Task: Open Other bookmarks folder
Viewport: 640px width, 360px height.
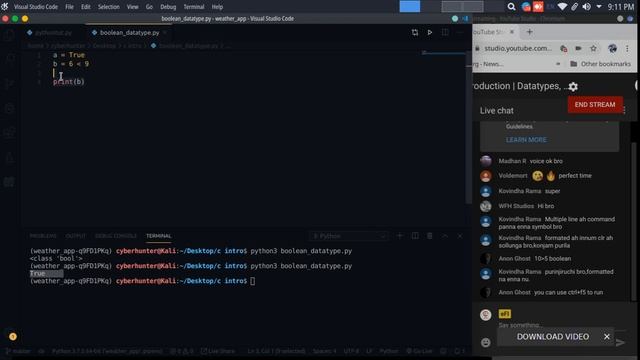Action: coord(600,64)
